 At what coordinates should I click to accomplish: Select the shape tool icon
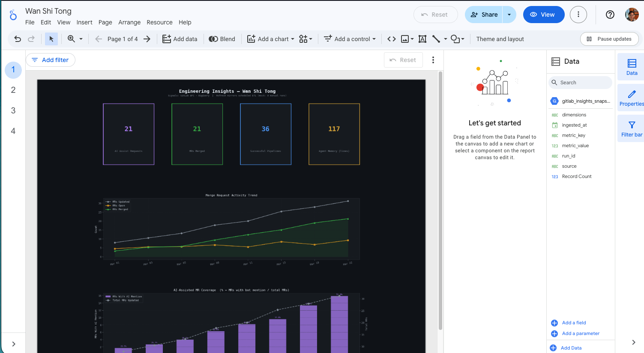455,39
